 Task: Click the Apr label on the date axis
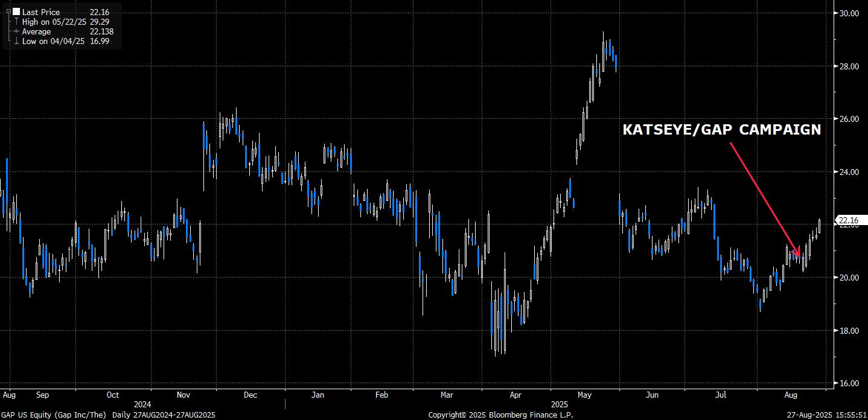[x=515, y=395]
